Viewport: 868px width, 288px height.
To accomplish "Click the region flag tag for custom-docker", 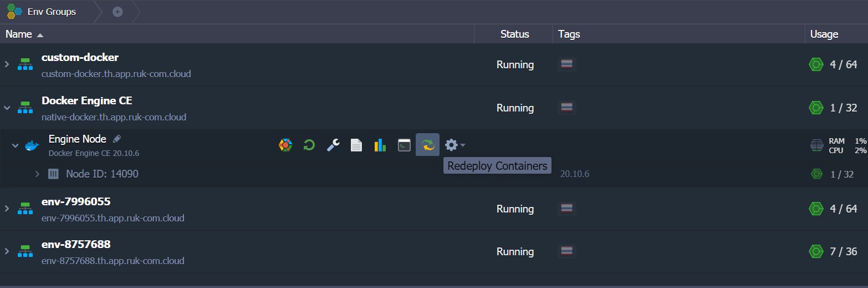I will click(567, 64).
